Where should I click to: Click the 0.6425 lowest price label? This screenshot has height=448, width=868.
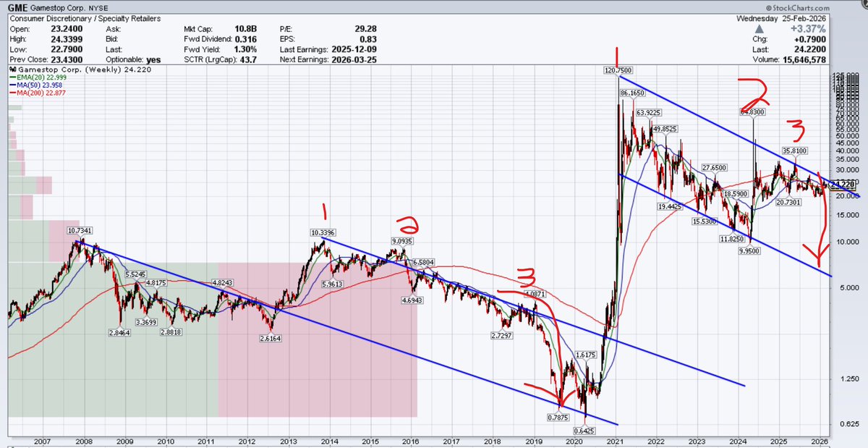pos(584,431)
